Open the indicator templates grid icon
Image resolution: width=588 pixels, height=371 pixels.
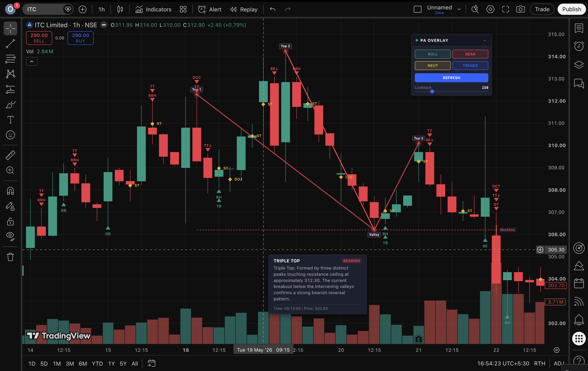[x=183, y=9]
